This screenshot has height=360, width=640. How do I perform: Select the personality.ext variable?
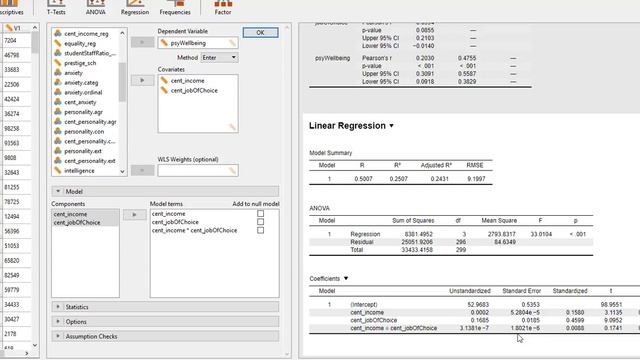[x=83, y=151]
